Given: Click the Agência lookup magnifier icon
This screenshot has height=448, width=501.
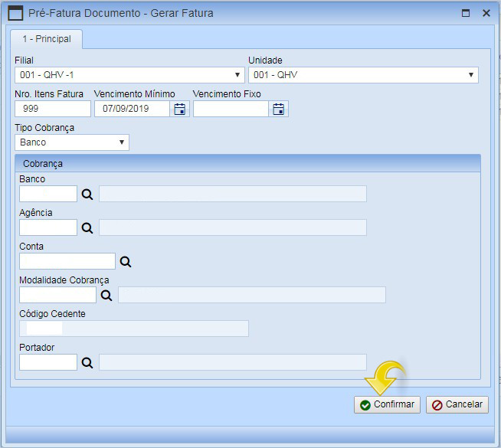Looking at the screenshot, I should pos(87,228).
